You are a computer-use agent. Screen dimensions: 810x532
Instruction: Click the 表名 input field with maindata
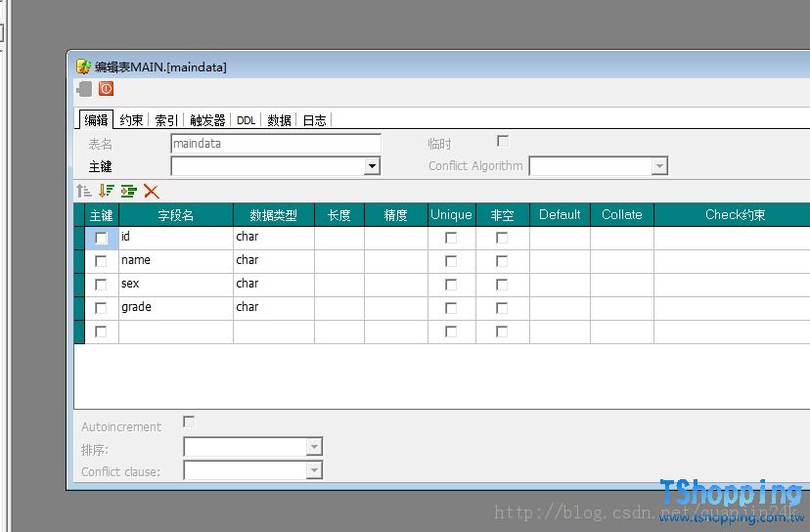pos(276,144)
